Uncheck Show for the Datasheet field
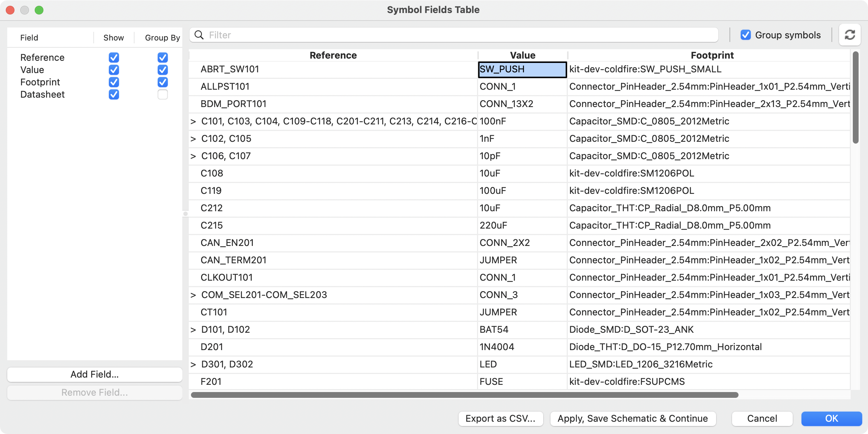868x434 pixels. coord(114,94)
